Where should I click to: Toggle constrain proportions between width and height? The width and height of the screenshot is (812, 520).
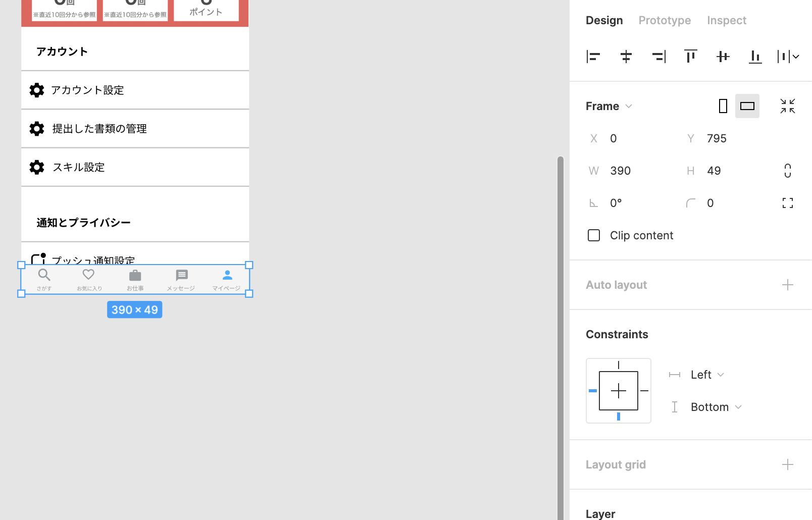787,171
